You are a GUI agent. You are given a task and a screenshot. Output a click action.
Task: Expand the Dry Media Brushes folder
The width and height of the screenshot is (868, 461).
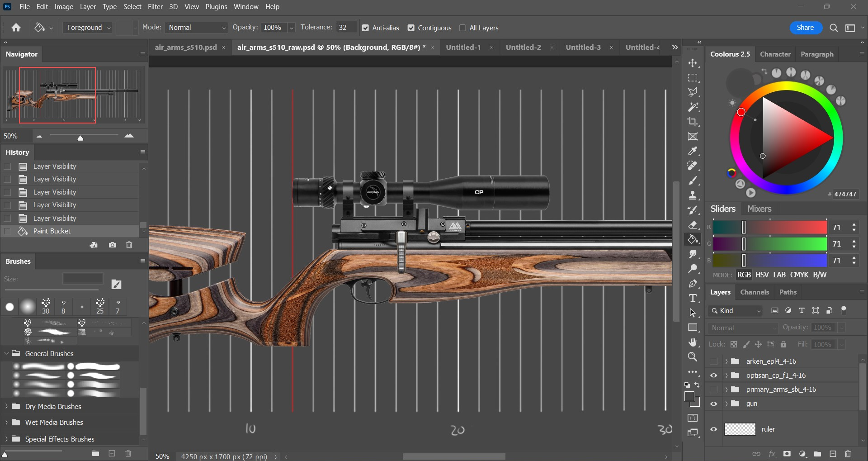click(6, 406)
